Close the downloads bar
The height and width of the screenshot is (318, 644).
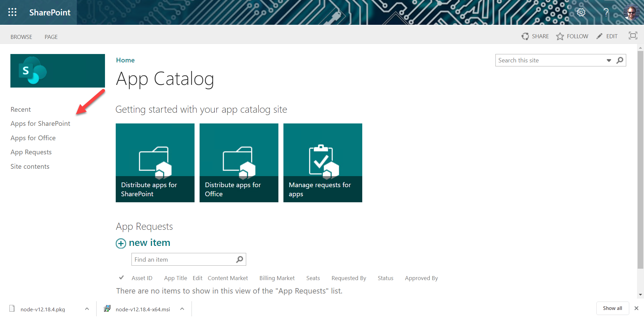click(636, 308)
